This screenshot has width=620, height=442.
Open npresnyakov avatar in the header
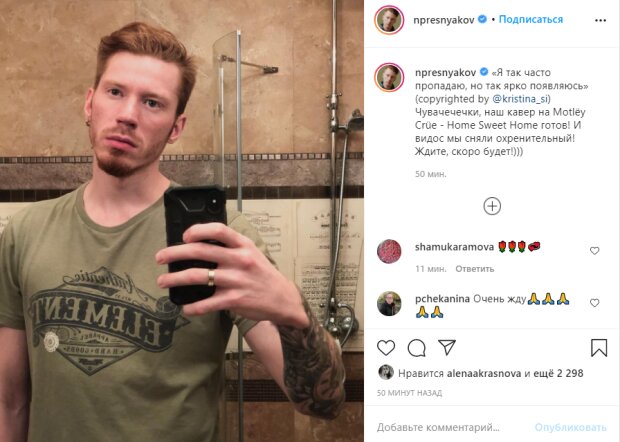click(389, 20)
